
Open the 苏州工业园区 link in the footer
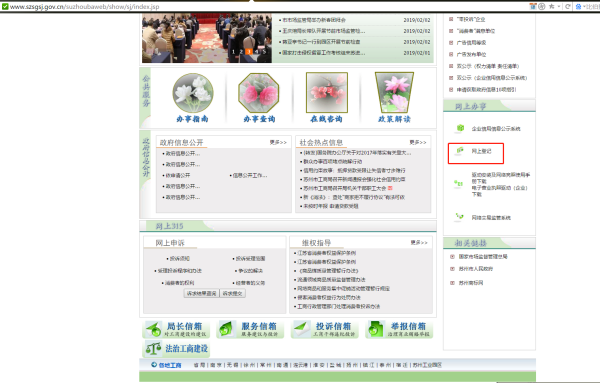(x=427, y=365)
